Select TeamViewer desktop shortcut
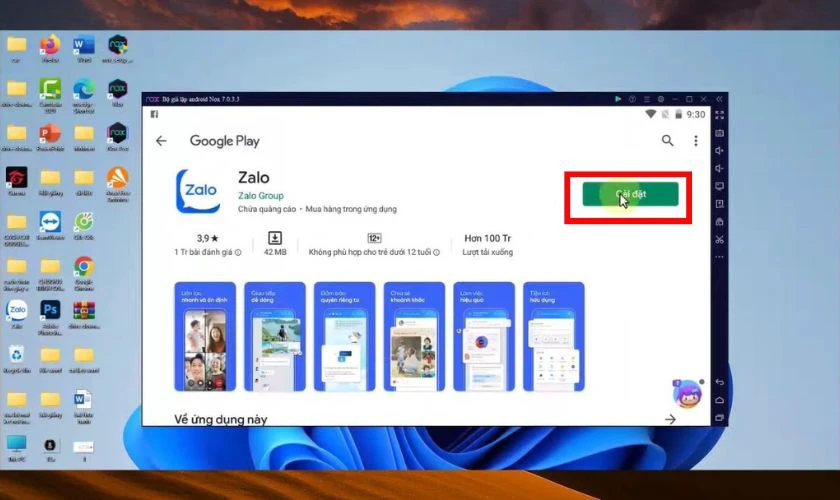This screenshot has height=500, width=840. pos(50,225)
